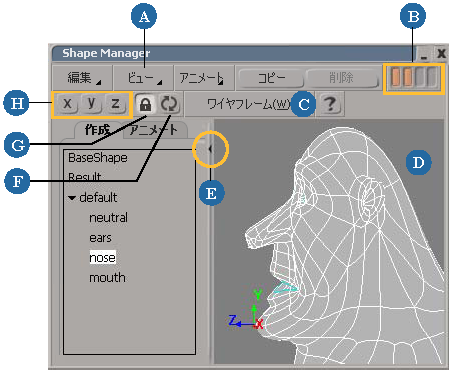Screen dimensions: 452x373
Task: Toggle the X axis button
Action: (x=67, y=104)
